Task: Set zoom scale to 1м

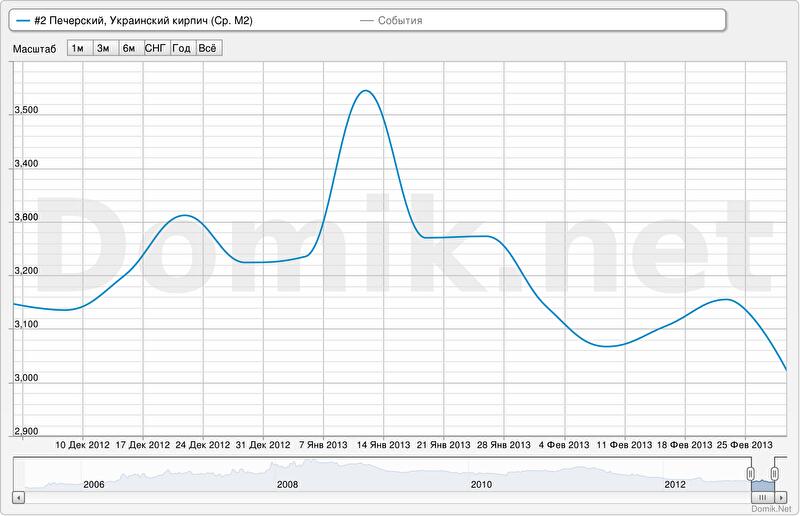Action: point(78,47)
